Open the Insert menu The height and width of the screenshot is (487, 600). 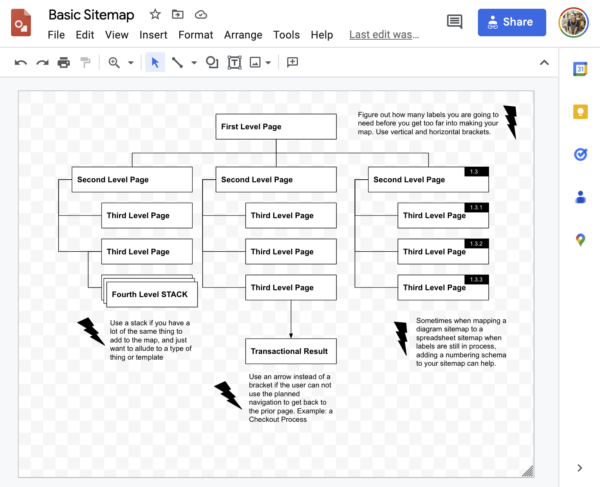click(153, 35)
